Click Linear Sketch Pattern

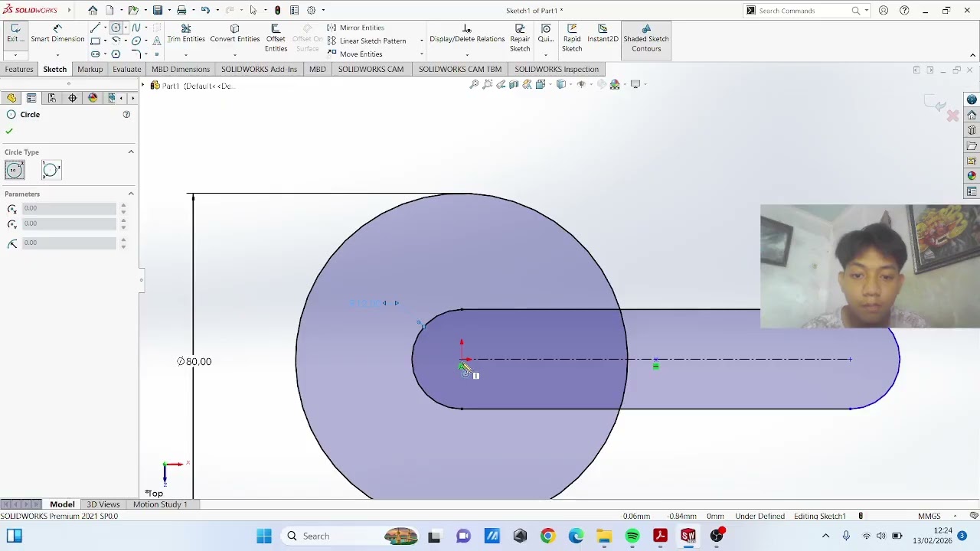pos(366,41)
